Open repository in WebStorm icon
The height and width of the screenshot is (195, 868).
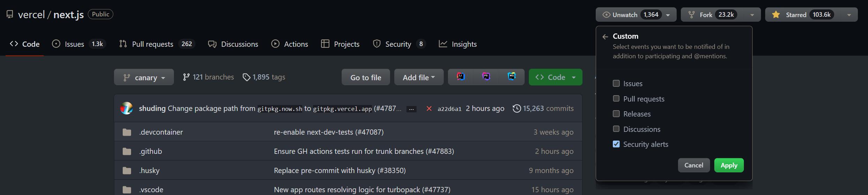click(511, 77)
